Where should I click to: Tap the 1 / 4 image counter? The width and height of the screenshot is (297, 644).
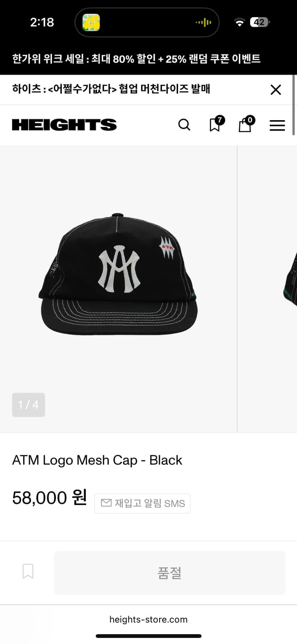pos(28,405)
